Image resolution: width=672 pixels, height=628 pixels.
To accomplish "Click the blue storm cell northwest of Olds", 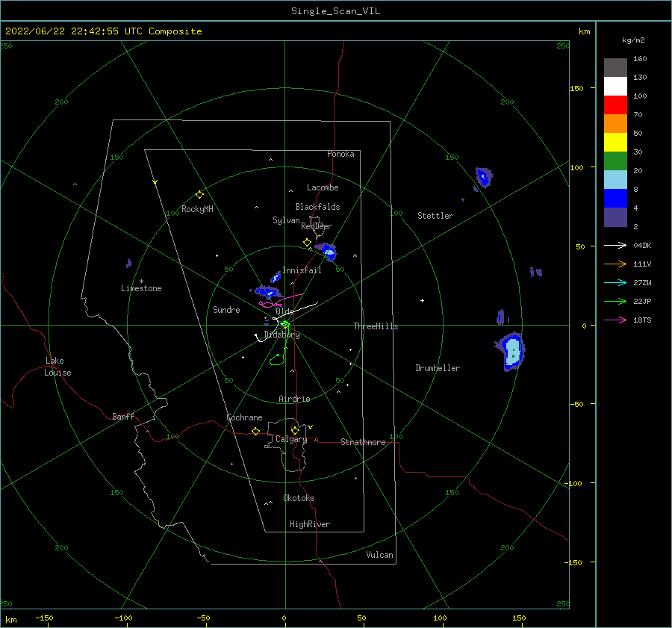I will (x=267, y=292).
